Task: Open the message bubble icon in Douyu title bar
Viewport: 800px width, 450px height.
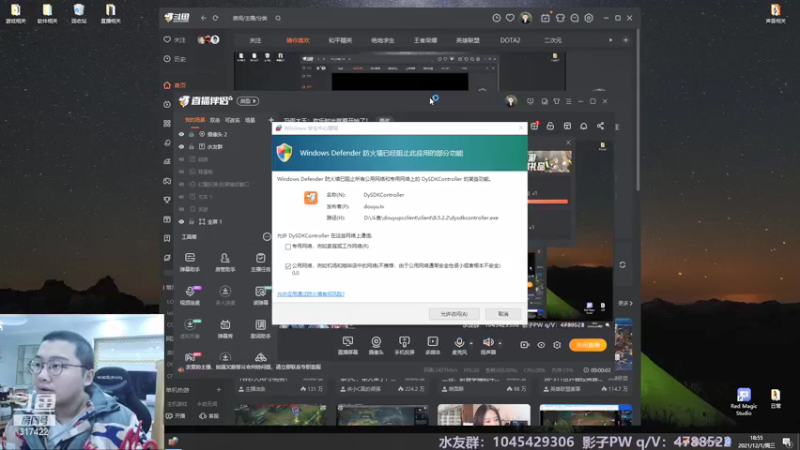Action: (x=574, y=18)
